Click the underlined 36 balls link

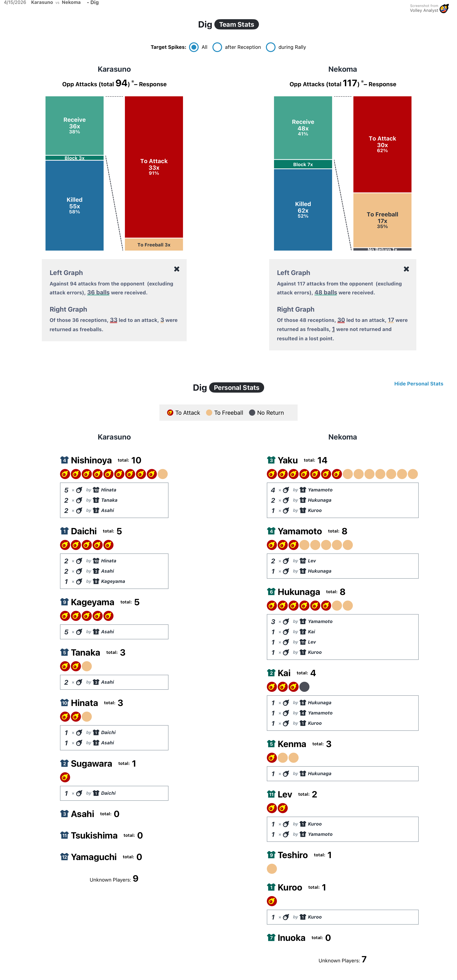tap(98, 293)
